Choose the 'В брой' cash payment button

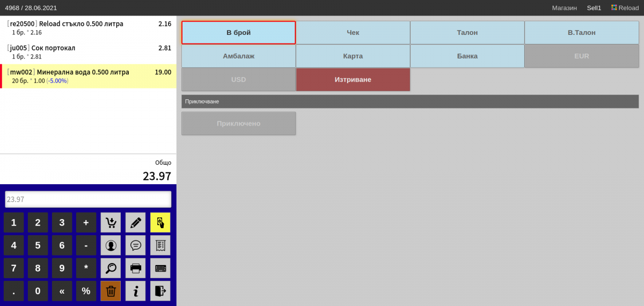coord(239,33)
